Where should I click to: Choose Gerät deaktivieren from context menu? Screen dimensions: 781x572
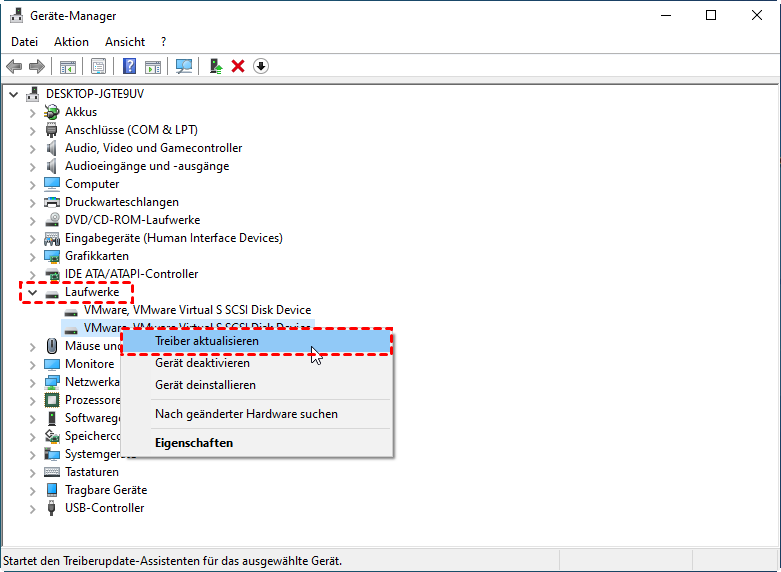click(257, 363)
